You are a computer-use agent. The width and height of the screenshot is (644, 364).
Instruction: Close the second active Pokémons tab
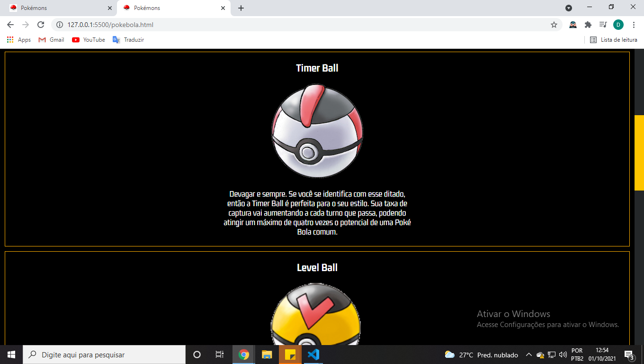223,8
